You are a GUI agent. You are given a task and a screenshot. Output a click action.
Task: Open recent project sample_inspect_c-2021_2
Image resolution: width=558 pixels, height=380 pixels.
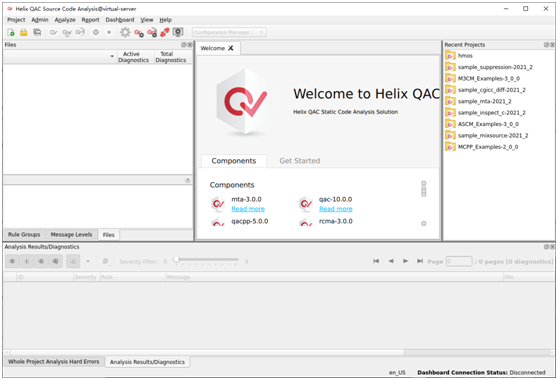point(491,112)
